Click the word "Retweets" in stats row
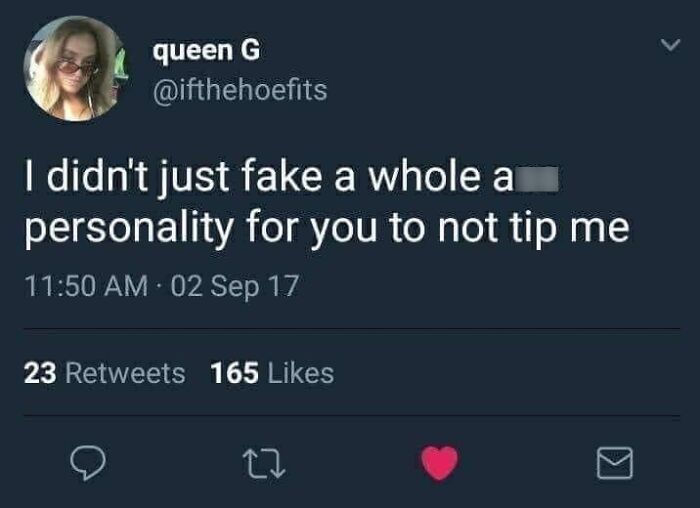 [x=125, y=373]
